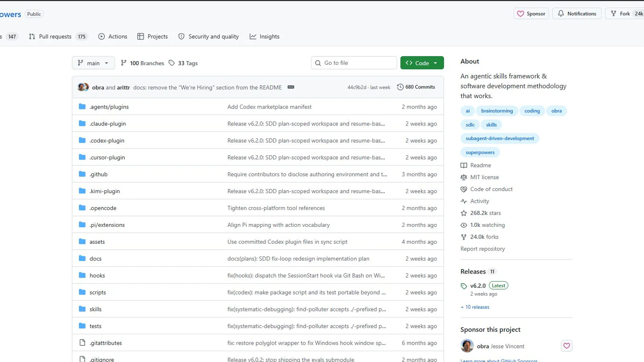Open the 33 Tags link
The image size is (644, 362).
point(183,63)
